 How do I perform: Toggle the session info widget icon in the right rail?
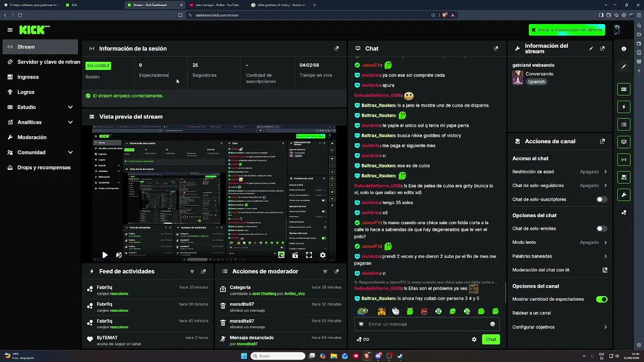[624, 160]
